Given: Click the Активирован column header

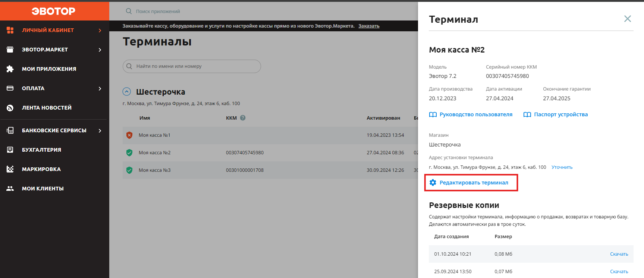Looking at the screenshot, I should (x=383, y=118).
